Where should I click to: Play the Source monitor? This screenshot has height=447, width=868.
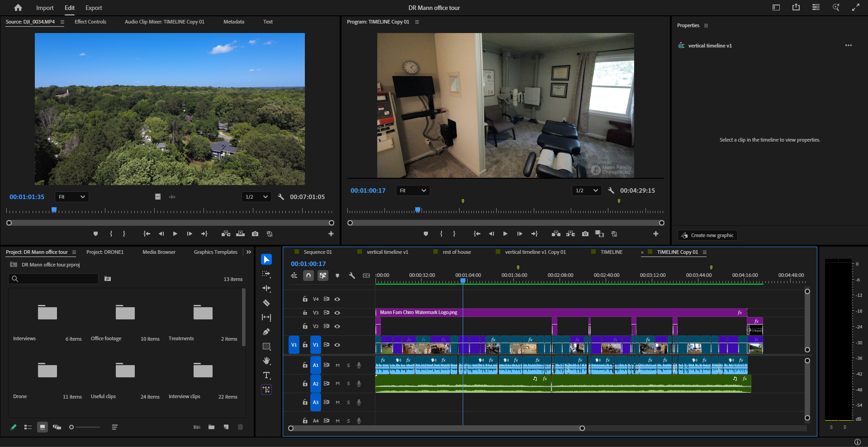tap(175, 234)
